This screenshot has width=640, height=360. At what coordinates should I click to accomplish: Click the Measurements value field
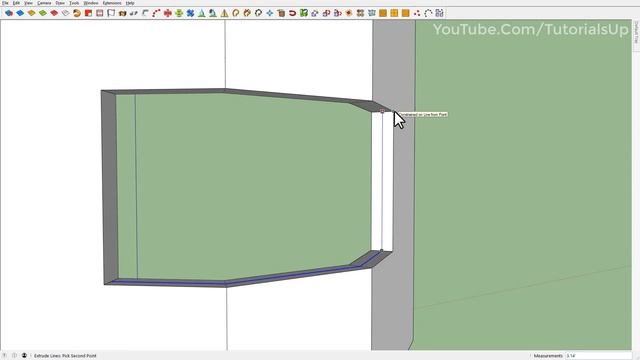(598, 356)
